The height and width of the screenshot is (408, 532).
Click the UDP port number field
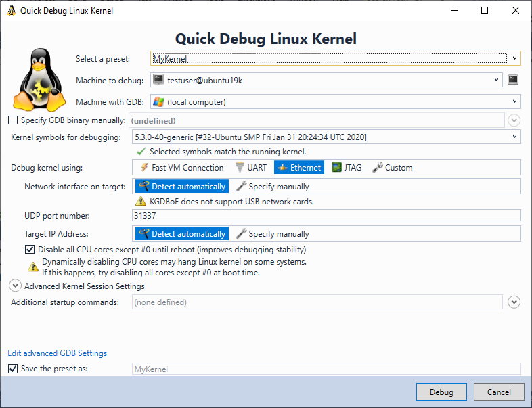(326, 215)
